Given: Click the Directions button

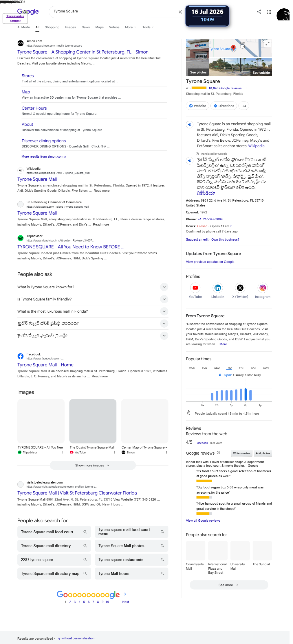Looking at the screenshot, I should (x=224, y=106).
